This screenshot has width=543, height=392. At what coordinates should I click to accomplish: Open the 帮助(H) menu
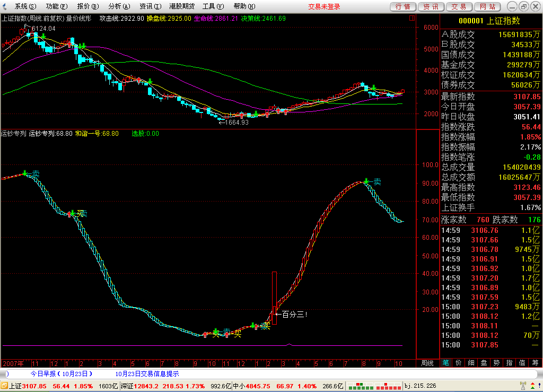244,6
